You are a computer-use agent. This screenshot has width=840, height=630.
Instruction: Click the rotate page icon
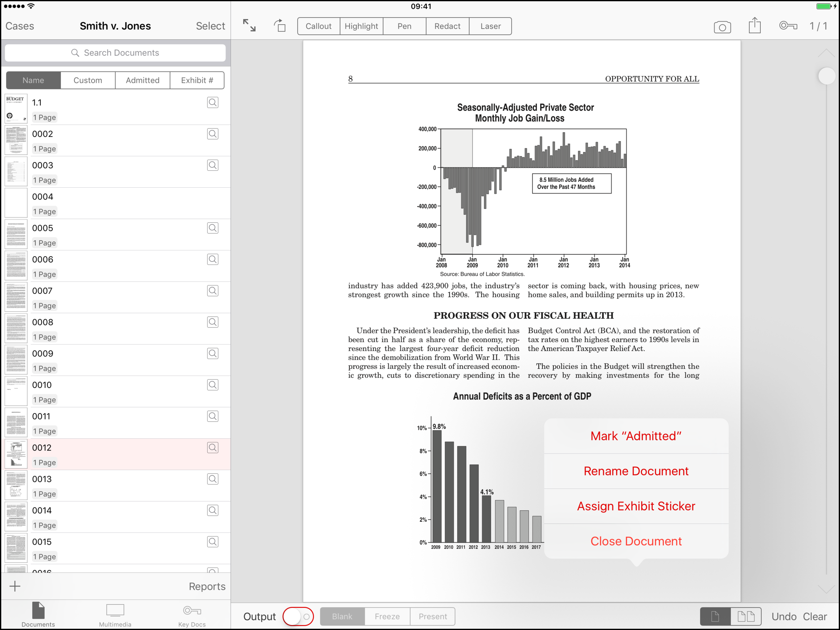(x=280, y=26)
